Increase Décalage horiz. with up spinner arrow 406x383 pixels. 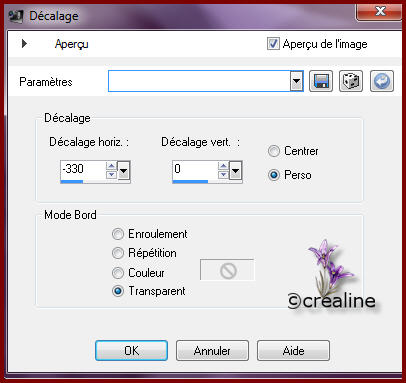tap(111, 165)
